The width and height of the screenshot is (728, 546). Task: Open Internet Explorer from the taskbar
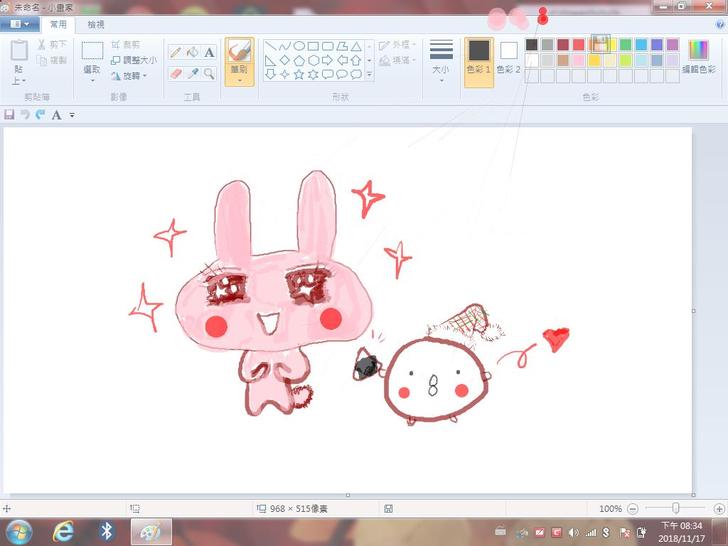(61, 531)
